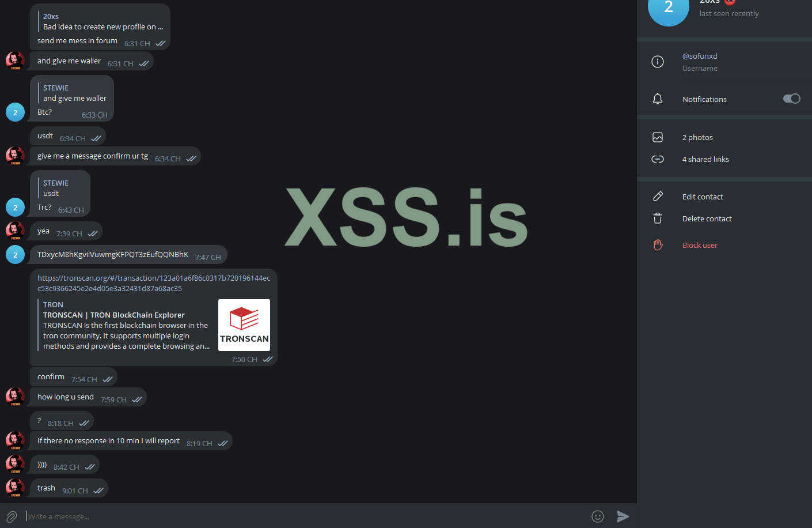The height and width of the screenshot is (528, 812).
Task: Select the '?' message sent at 8:18
Action: pos(39,420)
